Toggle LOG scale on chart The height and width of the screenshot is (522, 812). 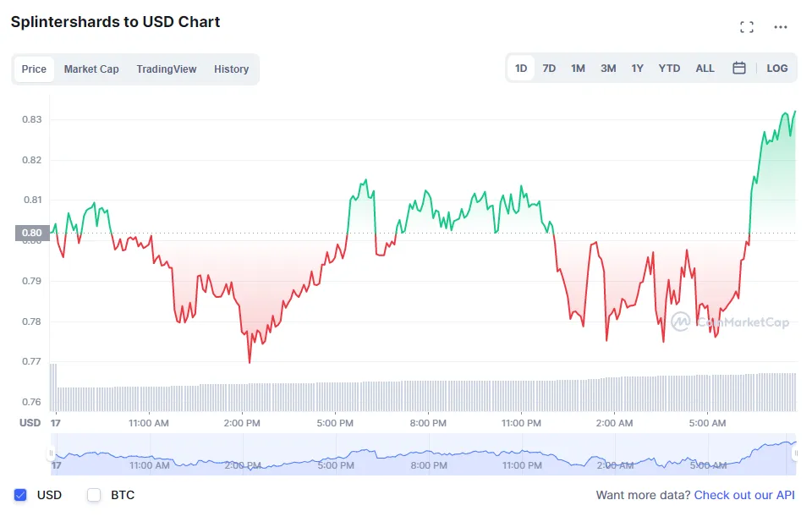tap(776, 69)
